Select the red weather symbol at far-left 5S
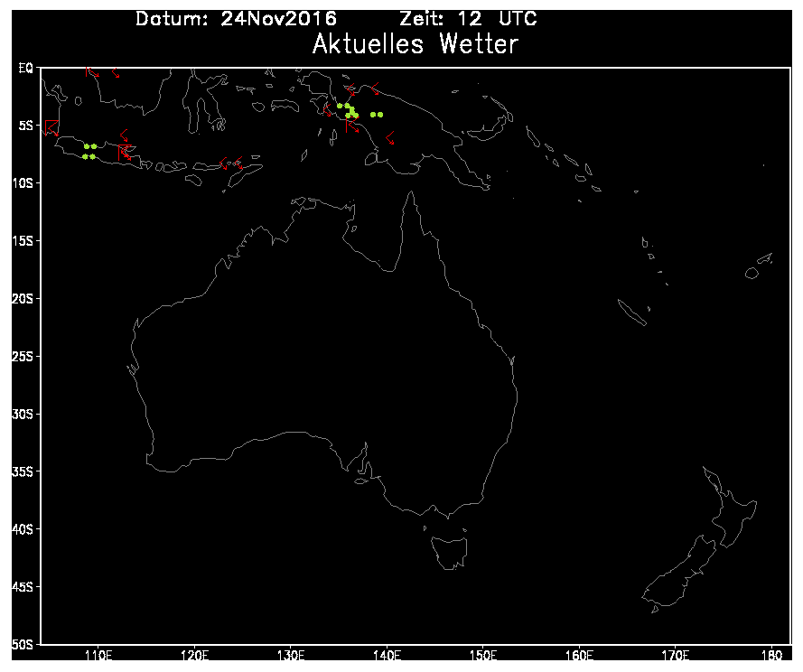803x672 pixels. (51, 127)
